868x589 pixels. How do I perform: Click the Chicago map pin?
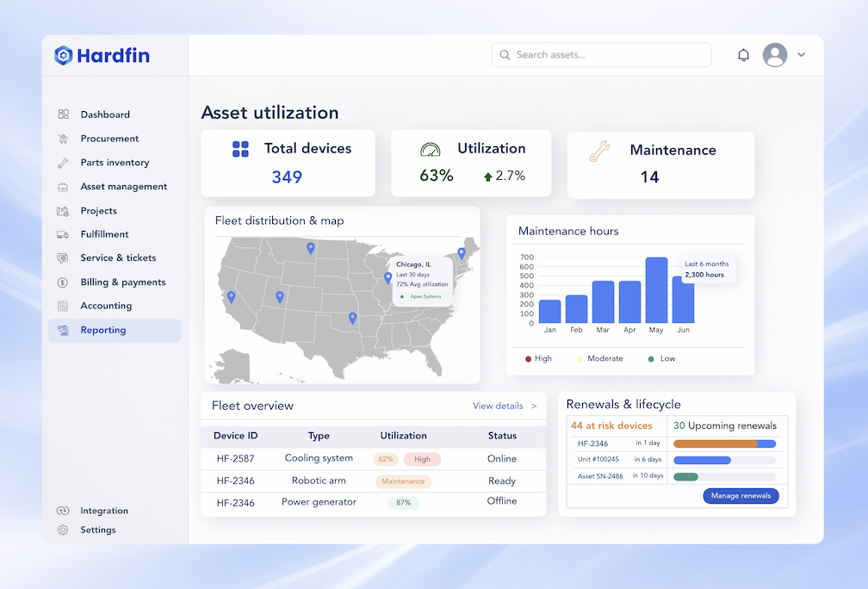(x=387, y=278)
